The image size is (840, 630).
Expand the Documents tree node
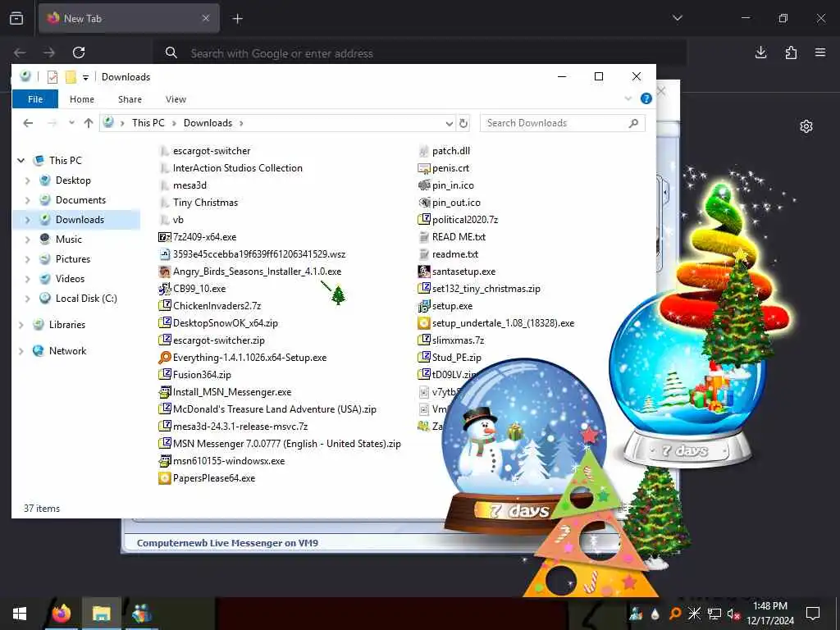point(27,200)
